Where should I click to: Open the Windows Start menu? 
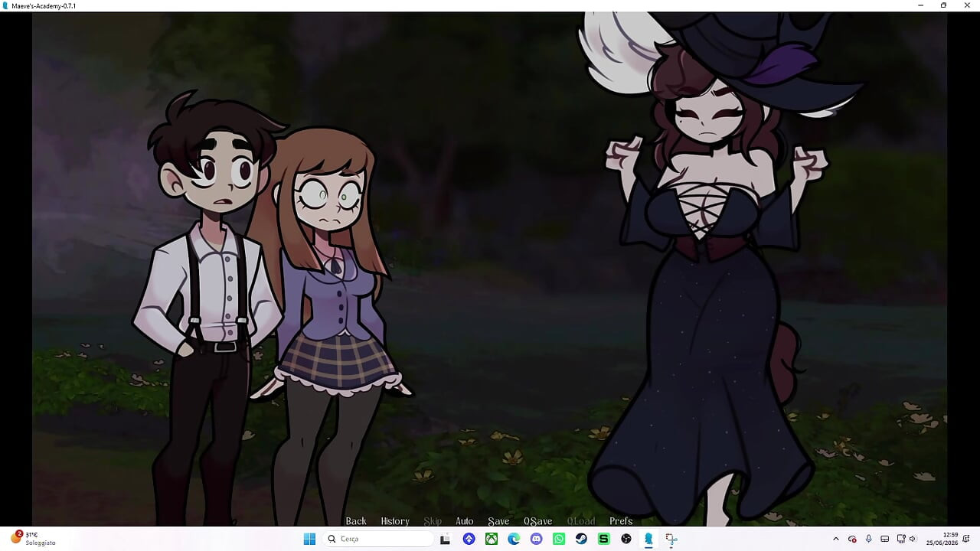coord(309,539)
